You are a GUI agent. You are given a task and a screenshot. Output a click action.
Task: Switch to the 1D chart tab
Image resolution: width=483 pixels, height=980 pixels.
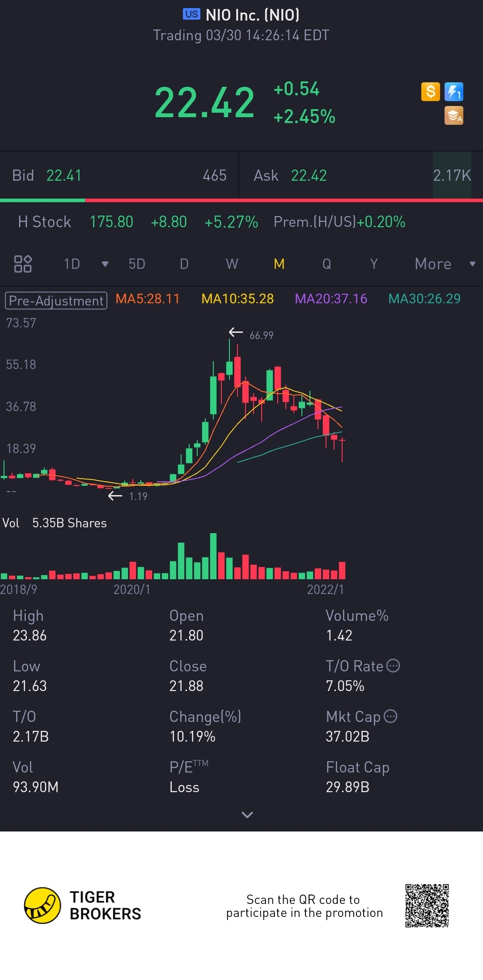(x=72, y=264)
